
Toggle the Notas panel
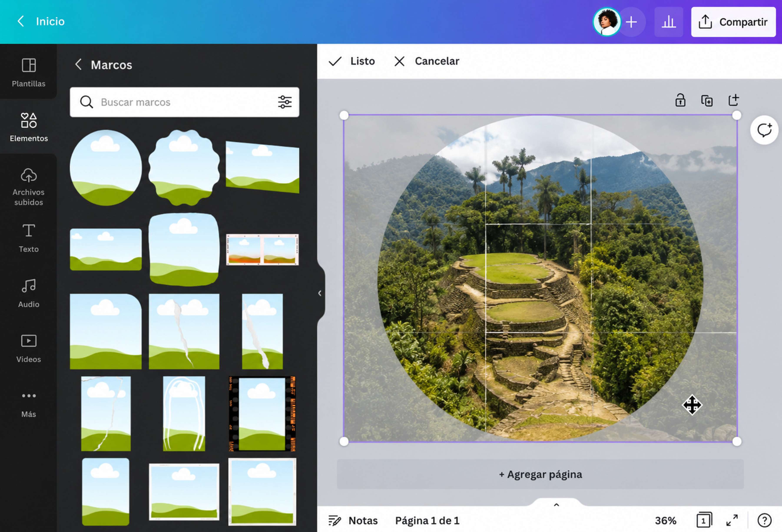(x=353, y=520)
